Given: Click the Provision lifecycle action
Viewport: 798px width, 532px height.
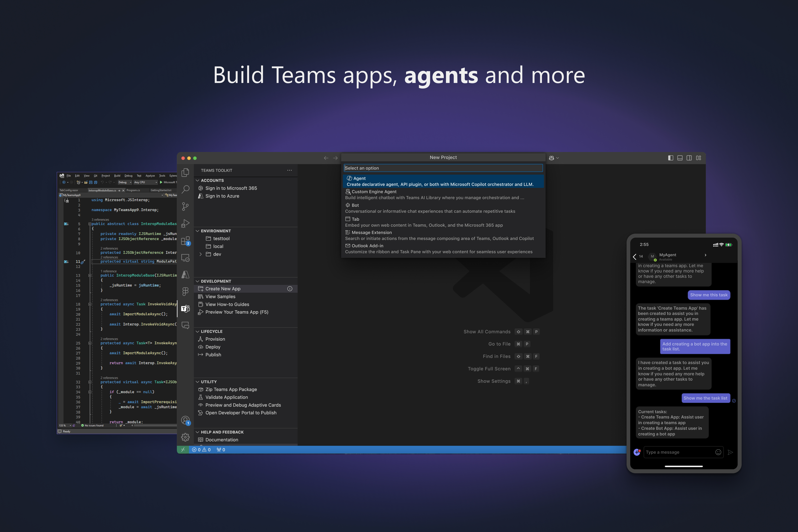Looking at the screenshot, I should pyautogui.click(x=215, y=339).
